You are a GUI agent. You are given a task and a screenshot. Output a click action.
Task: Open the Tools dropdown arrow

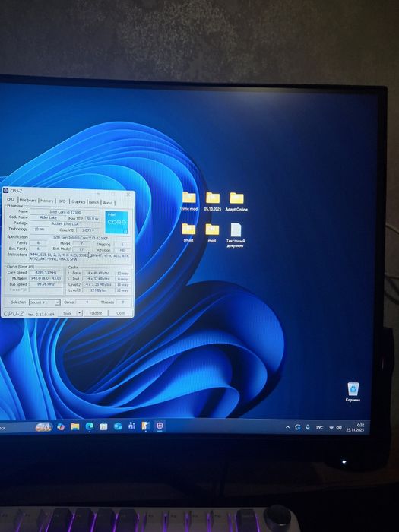(x=79, y=313)
